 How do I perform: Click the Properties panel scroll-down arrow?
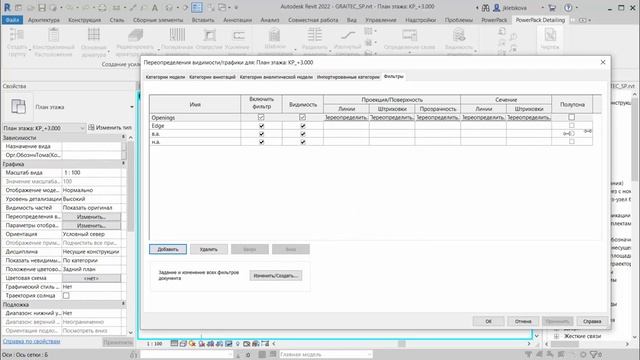pos(131,333)
